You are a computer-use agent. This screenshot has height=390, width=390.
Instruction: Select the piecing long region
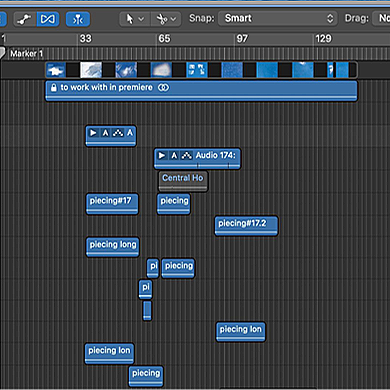pyautogui.click(x=113, y=247)
